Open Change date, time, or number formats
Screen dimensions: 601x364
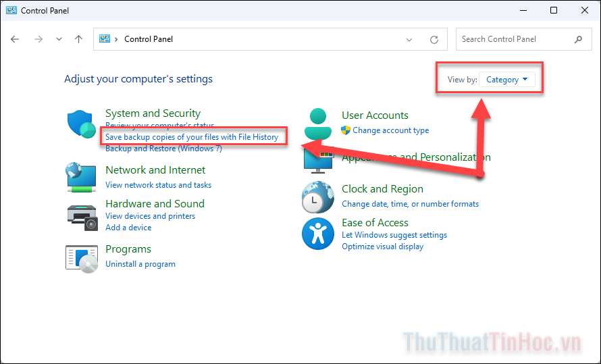click(410, 204)
